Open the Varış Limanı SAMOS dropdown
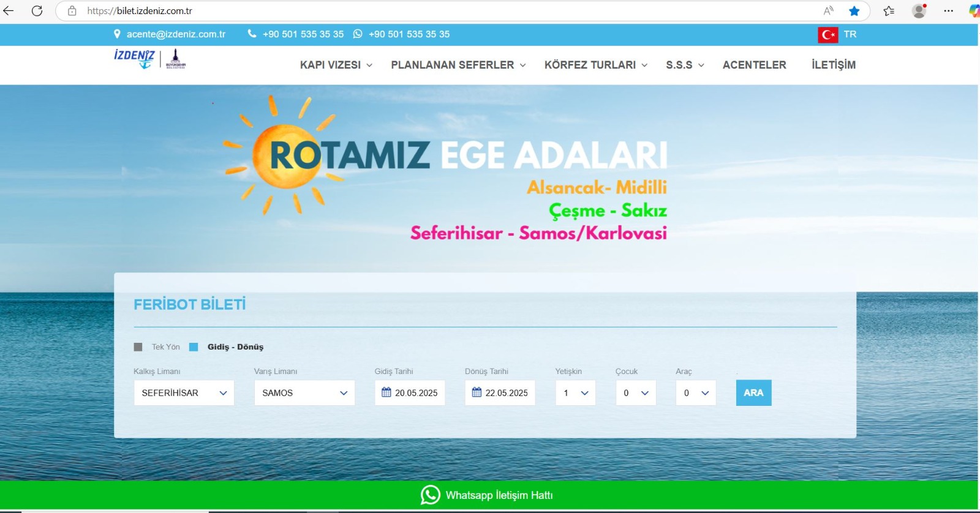The width and height of the screenshot is (980, 513). pyautogui.click(x=304, y=393)
